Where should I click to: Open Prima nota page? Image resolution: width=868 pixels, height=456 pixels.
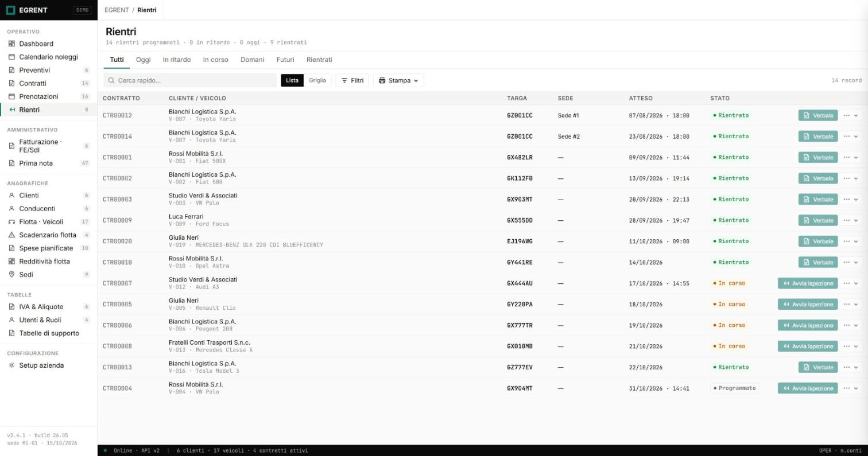48,163
